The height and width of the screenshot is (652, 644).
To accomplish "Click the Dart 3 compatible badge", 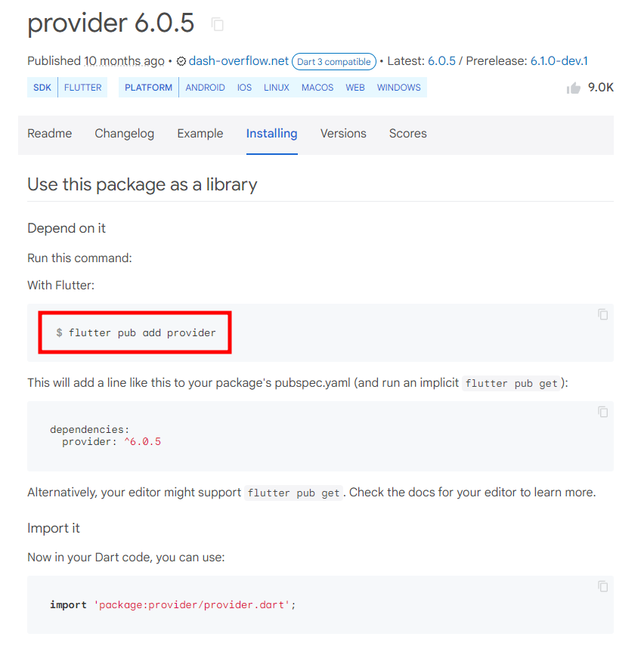I will pyautogui.click(x=333, y=61).
